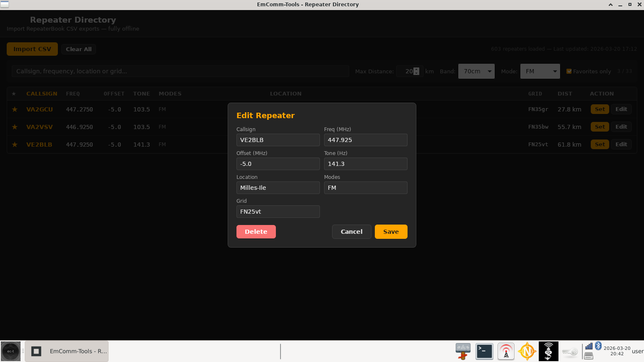The width and height of the screenshot is (644, 362).
Task: Open window menu icon in title bar
Action: click(x=5, y=4)
